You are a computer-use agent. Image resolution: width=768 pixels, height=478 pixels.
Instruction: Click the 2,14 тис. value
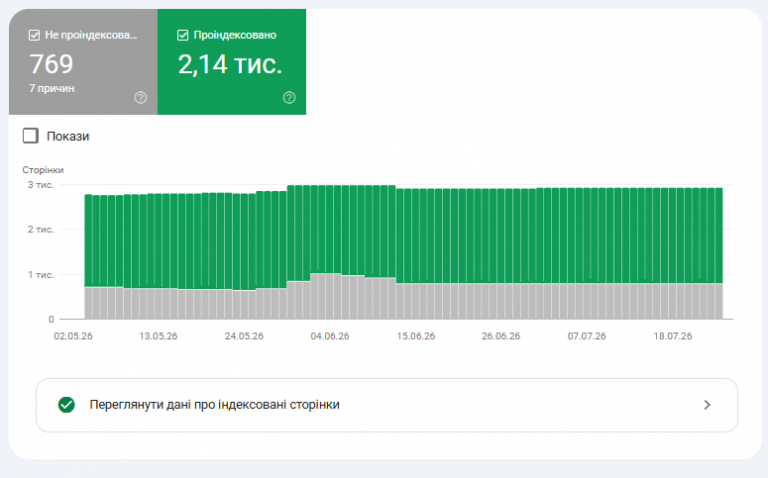[230, 65]
